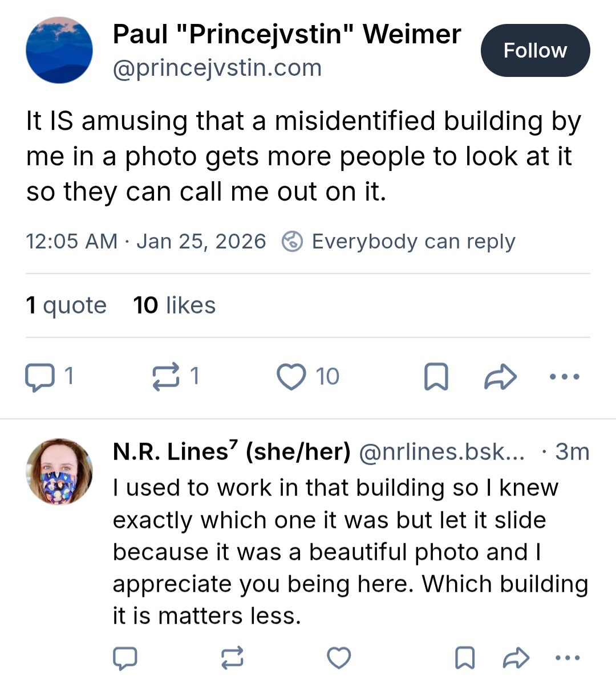Screen dimensions: 616x688
Task: Open more options on N.R. Lines reply
Action: click(x=568, y=658)
